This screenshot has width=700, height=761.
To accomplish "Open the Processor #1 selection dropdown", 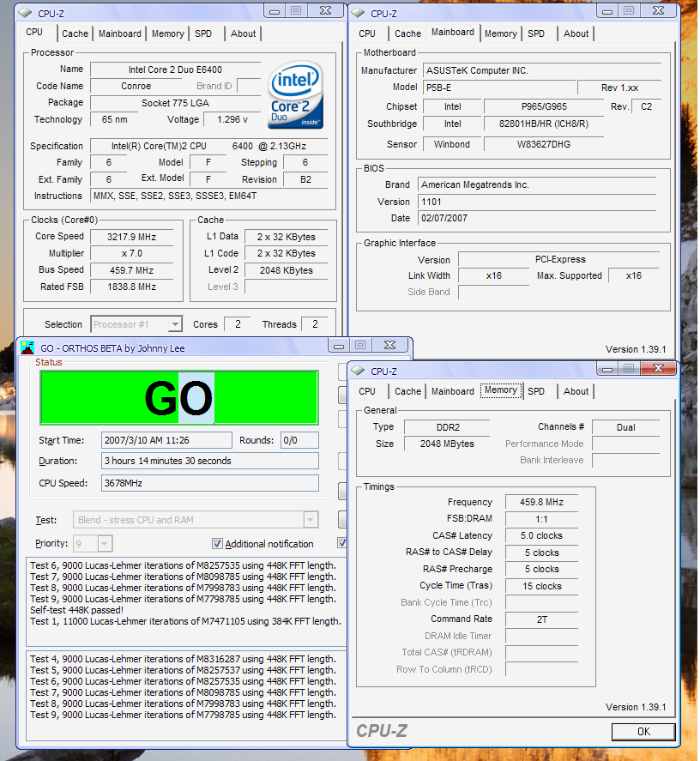I will 174,324.
